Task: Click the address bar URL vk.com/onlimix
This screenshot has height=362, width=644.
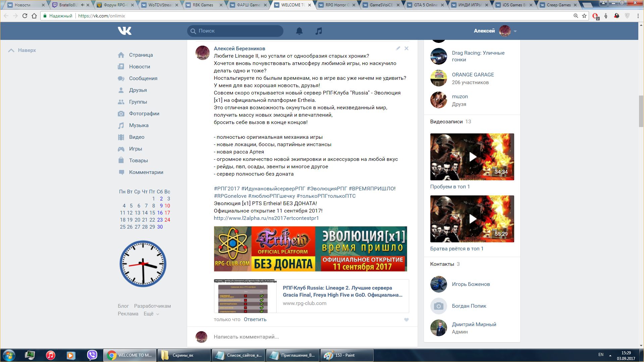Action: point(102,16)
